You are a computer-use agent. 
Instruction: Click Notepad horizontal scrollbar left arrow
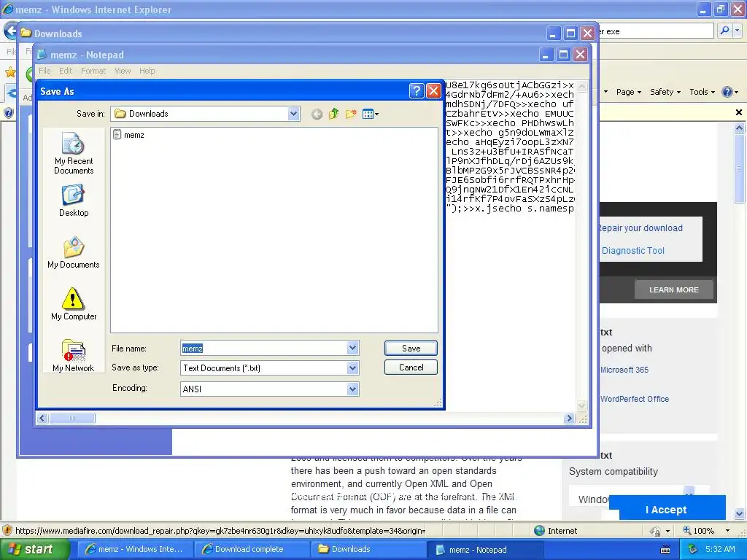pyautogui.click(x=42, y=419)
